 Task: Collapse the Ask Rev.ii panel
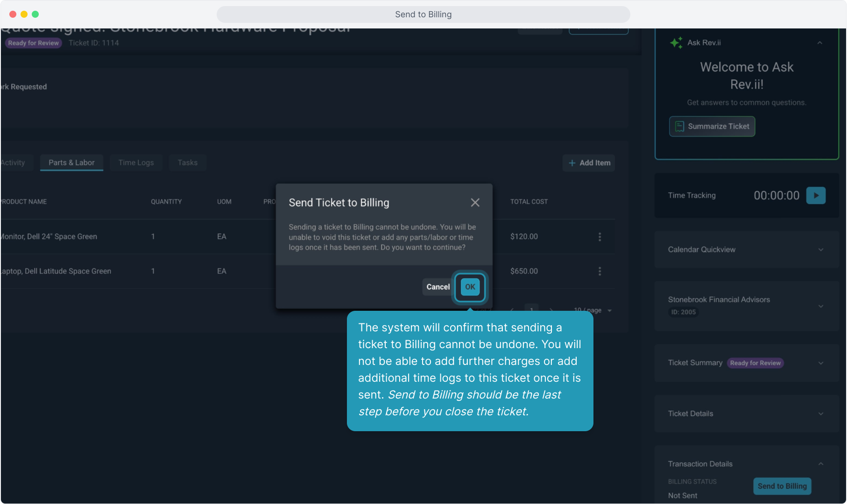819,43
